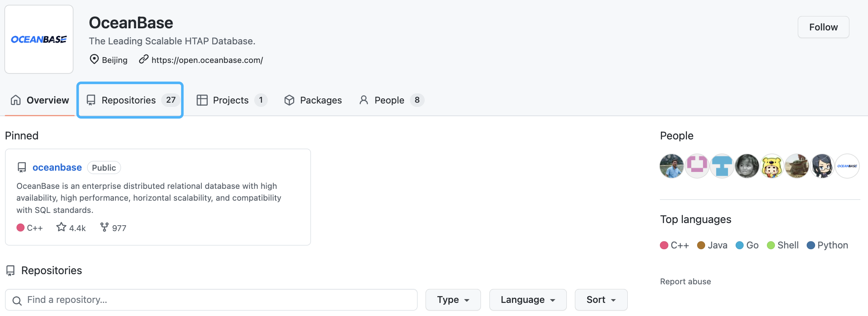Open the Sort dropdown
Image resolution: width=868 pixels, height=316 pixels.
pos(601,300)
